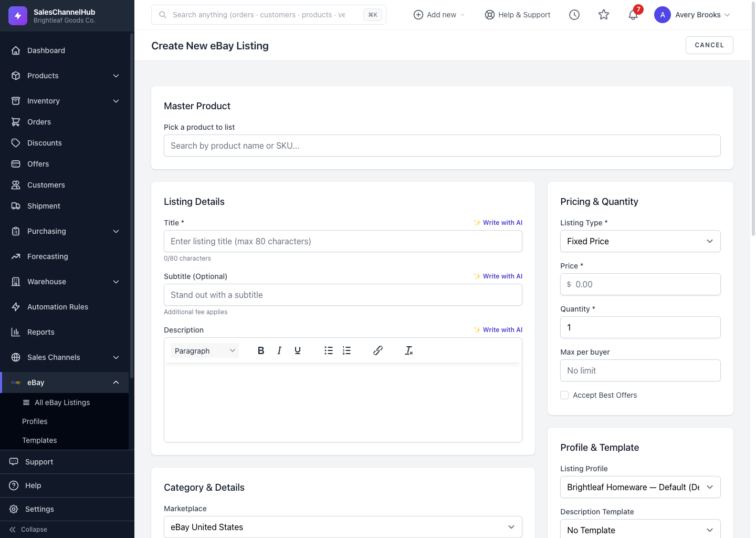Screen dimensions: 756x538
Task: Click the Shipment truck icon
Action: (16, 206)
